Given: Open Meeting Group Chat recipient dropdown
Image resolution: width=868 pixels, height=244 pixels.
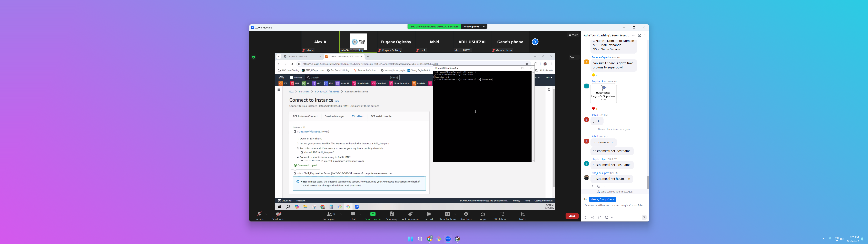Looking at the screenshot, I should click(603, 199).
